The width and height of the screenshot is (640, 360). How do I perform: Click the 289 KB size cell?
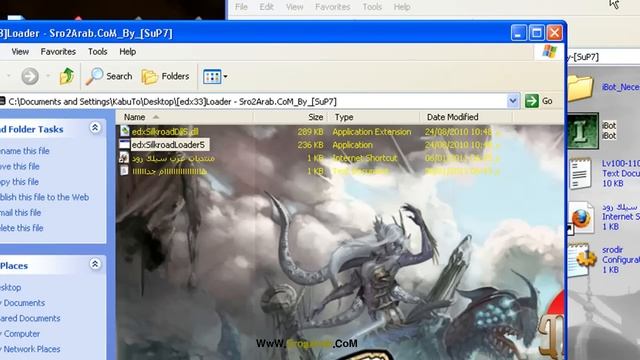coord(310,132)
